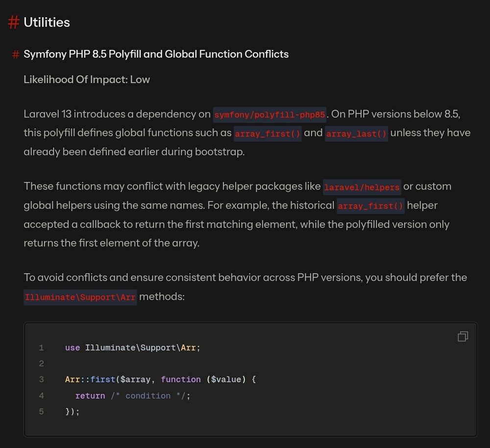Viewport: 490px width, 448px height.
Task: Click the Illuminate\Support\Arr inline code tag
Action: (80, 297)
